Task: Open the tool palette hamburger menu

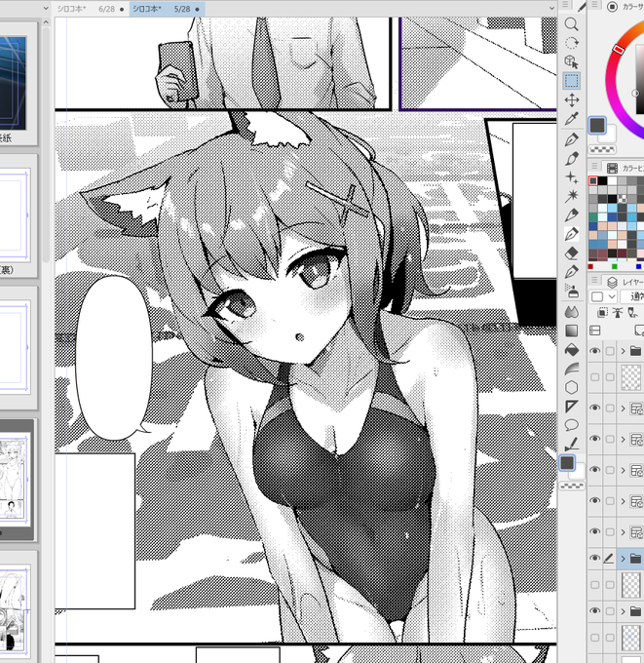Action: click(565, 5)
